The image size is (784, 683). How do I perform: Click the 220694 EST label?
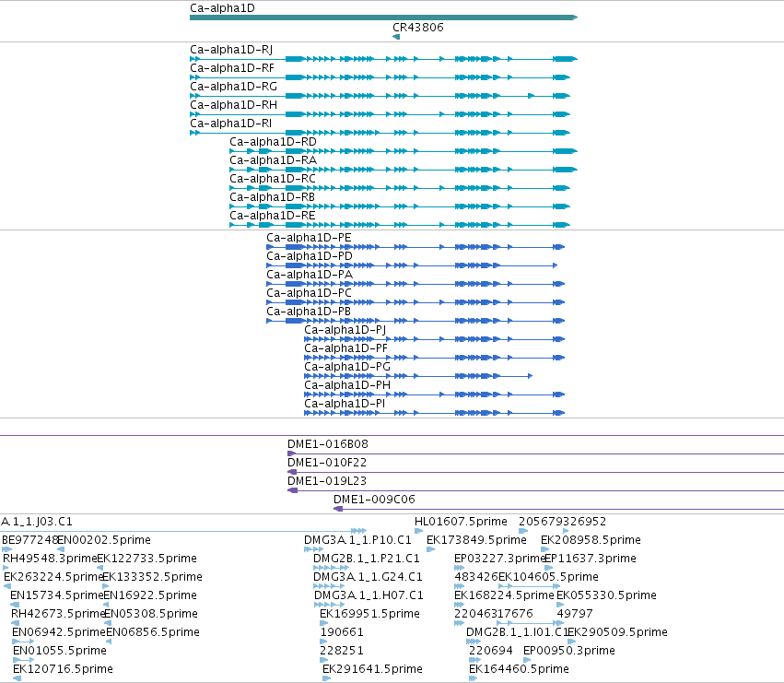(x=491, y=651)
